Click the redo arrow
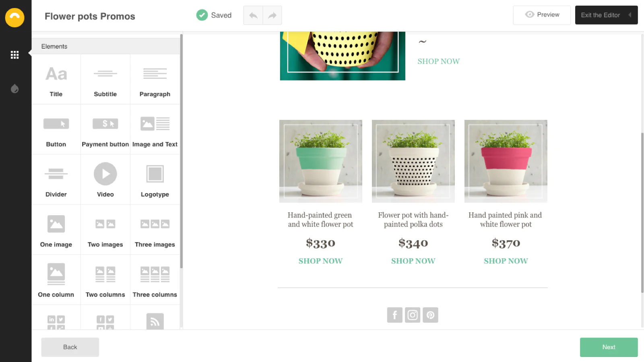Viewport: 644px width, 362px height. point(272,15)
